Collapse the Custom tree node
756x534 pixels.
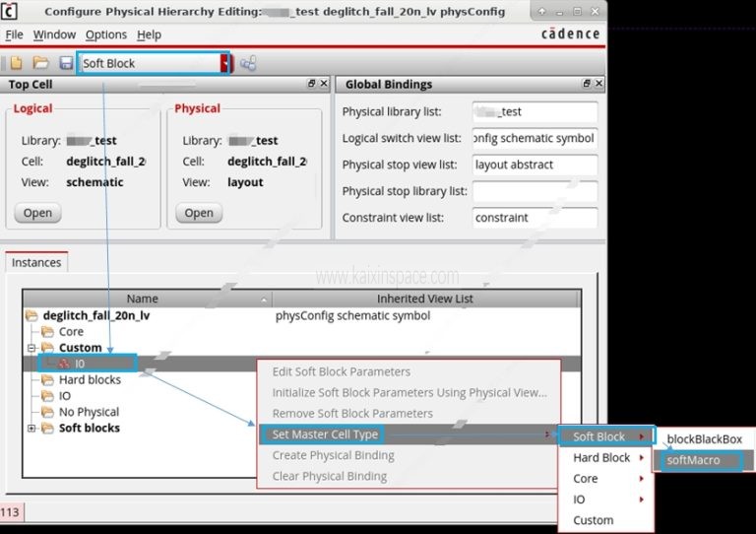(x=32, y=348)
